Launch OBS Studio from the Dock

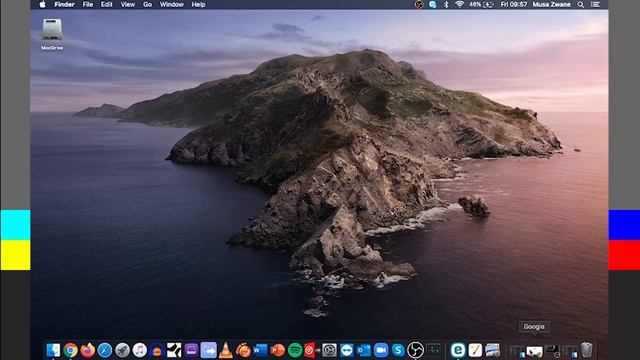point(416,350)
